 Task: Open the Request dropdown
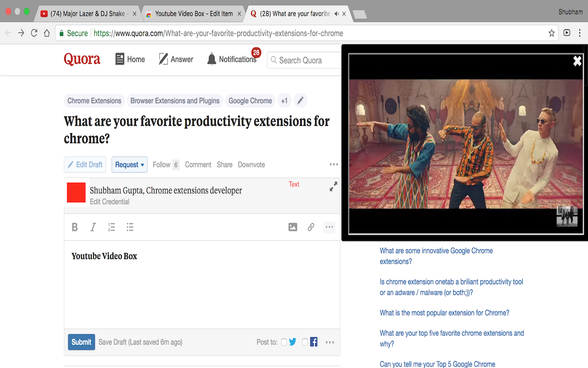click(130, 165)
